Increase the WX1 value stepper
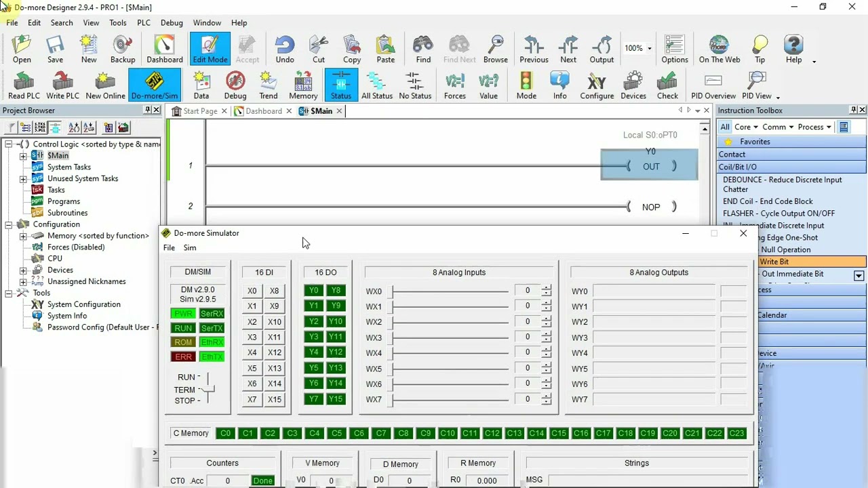868x488 pixels. pos(546,303)
